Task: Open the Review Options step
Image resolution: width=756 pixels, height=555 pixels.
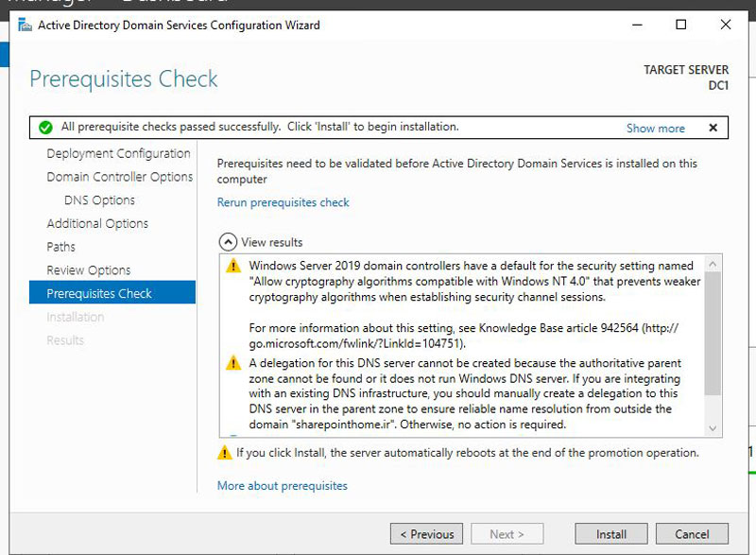Action: coord(89,270)
